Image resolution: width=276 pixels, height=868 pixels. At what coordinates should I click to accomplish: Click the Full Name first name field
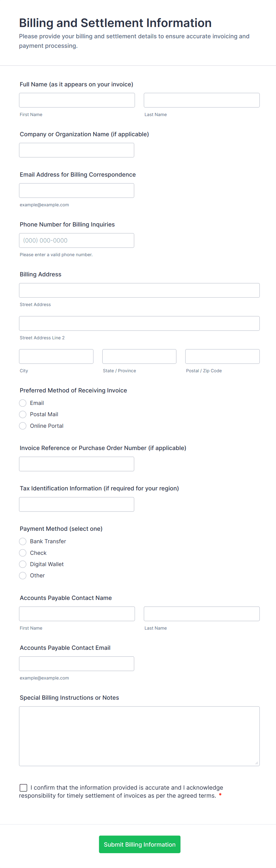[x=77, y=100]
